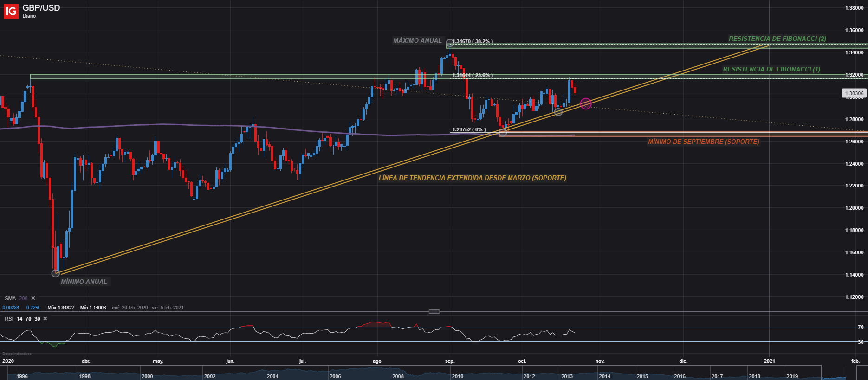
Task: Click the GBP/USD instrument title
Action: tap(41, 7)
